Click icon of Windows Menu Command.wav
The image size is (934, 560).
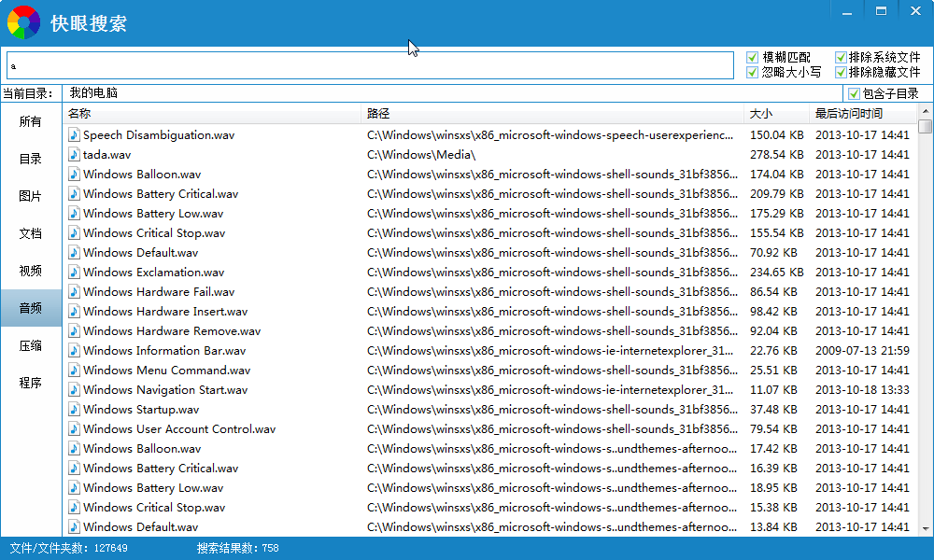tap(75, 371)
